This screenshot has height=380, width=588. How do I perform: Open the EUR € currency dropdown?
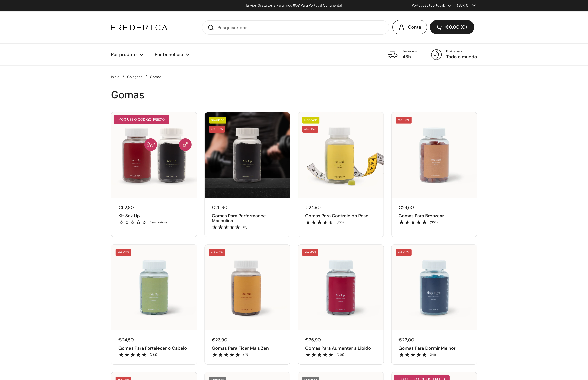coord(466,5)
